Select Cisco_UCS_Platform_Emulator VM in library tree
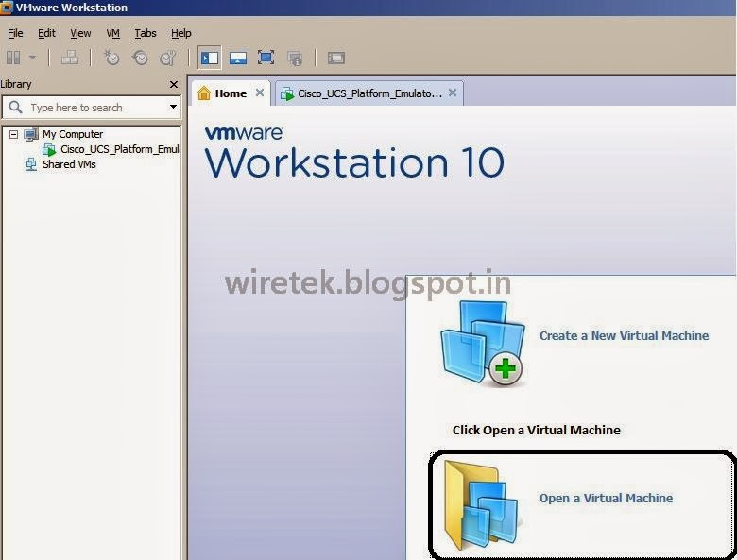The image size is (737, 560). tap(120, 149)
